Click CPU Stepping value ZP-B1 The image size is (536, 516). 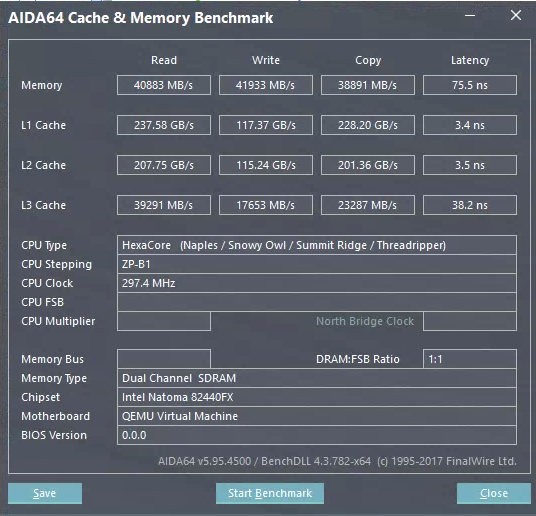pos(317,264)
